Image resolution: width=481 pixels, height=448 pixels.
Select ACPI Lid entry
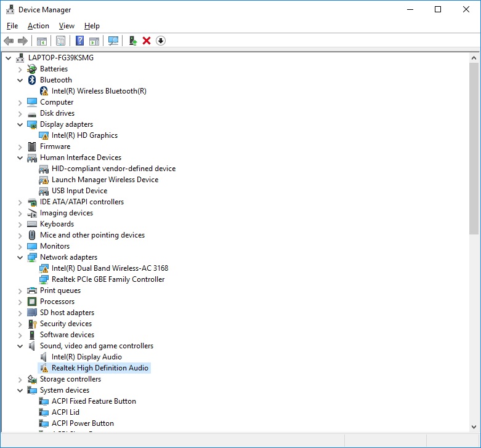coord(65,412)
